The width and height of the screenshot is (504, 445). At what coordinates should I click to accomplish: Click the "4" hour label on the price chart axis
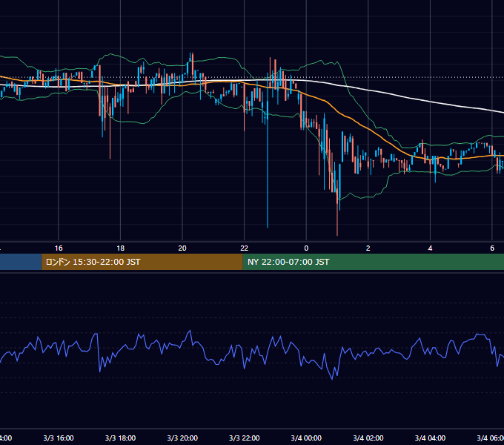pyautogui.click(x=430, y=248)
